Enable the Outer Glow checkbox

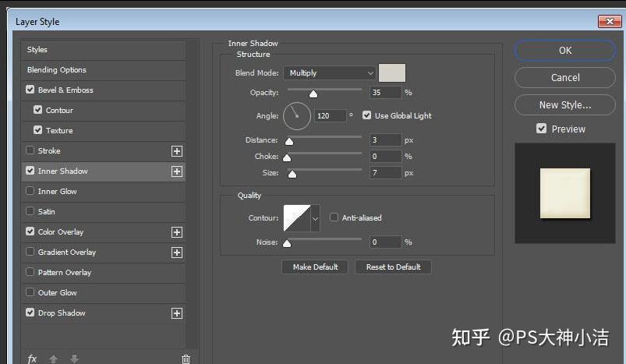(30, 292)
